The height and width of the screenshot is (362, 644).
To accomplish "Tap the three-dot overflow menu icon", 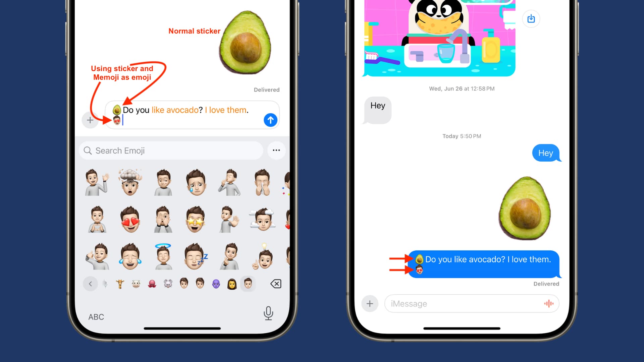I will click(x=276, y=150).
